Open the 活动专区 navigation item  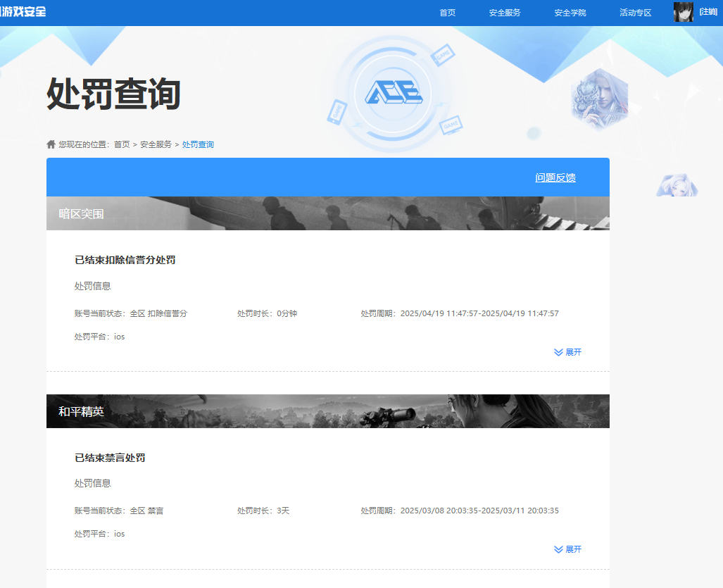[635, 13]
